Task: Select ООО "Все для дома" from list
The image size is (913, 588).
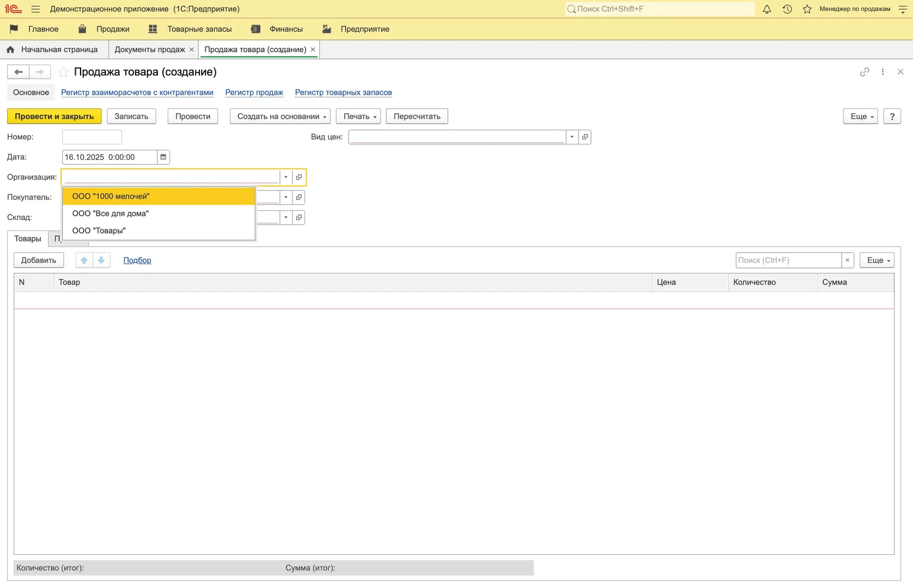Action: tap(111, 213)
